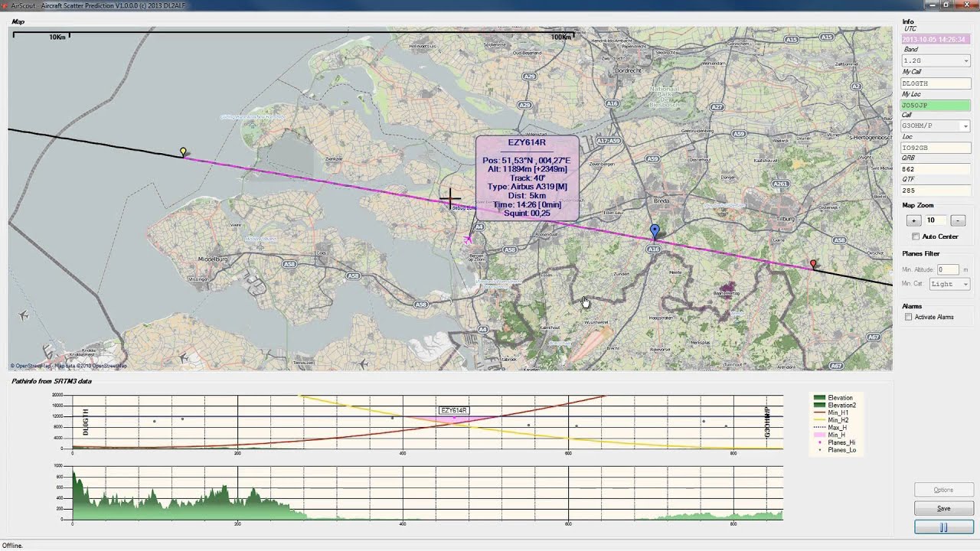Select the QTF field showing 285
The width and height of the screenshot is (980, 551).
coord(936,191)
